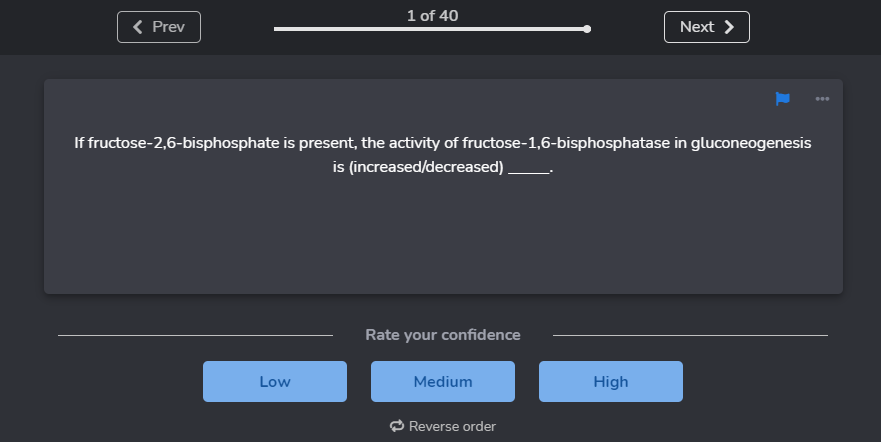Advance to the next card with Next

tap(706, 27)
